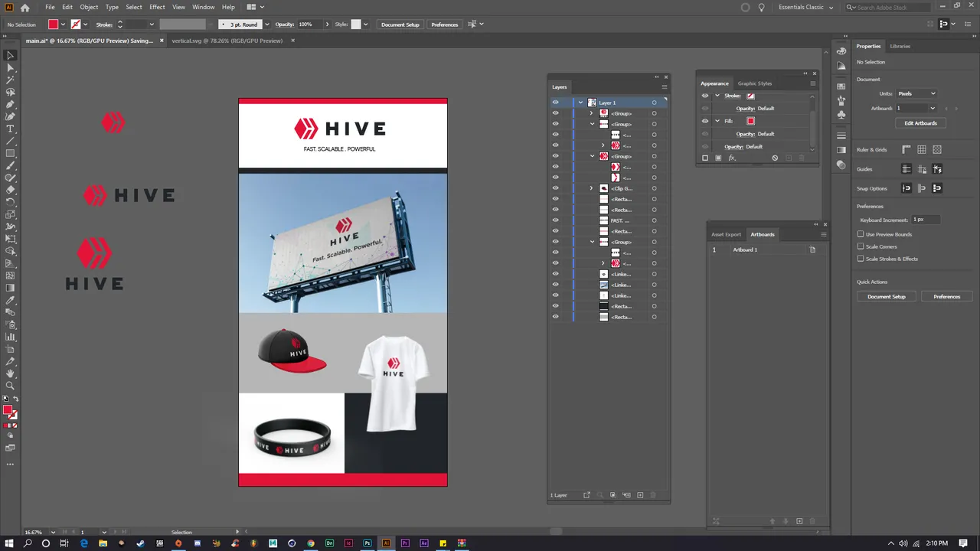980x551 pixels.
Task: Switch to vertical.svg document tab
Action: point(227,41)
